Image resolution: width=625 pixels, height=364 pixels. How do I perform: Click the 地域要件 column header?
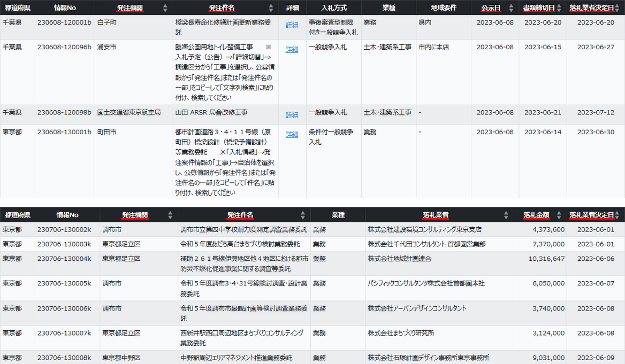click(443, 8)
